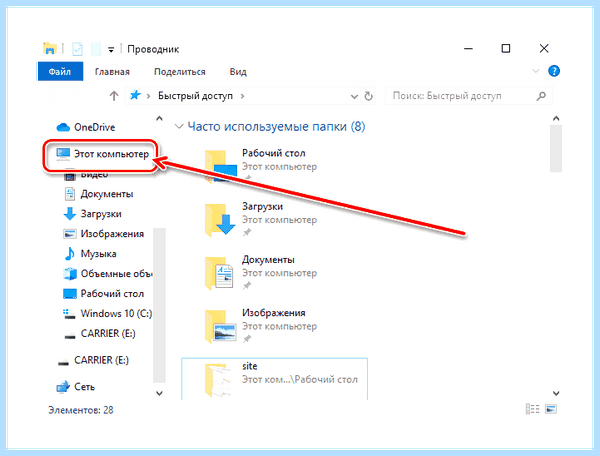Select Windows 10 (C:) drive in sidebar
The width and height of the screenshot is (600, 456).
click(108, 314)
